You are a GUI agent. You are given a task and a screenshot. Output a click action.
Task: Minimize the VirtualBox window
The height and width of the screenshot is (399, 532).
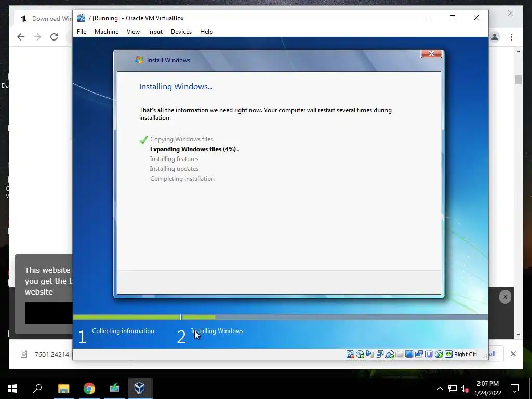pyautogui.click(x=429, y=18)
